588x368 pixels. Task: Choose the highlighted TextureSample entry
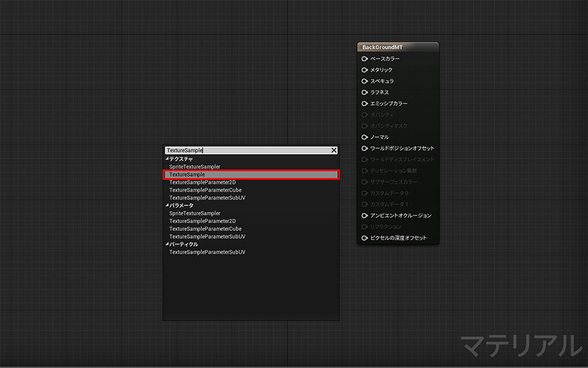[252, 174]
